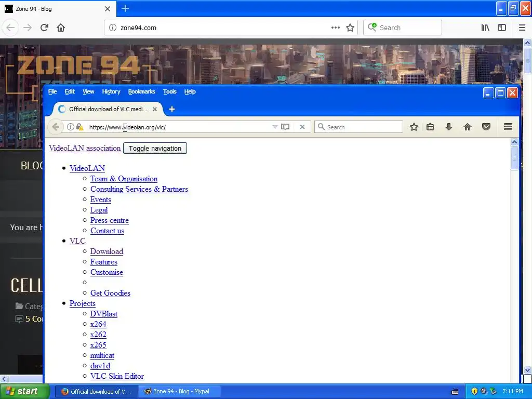
Task: Open new tab in Firefox VLC window
Action: (x=172, y=109)
